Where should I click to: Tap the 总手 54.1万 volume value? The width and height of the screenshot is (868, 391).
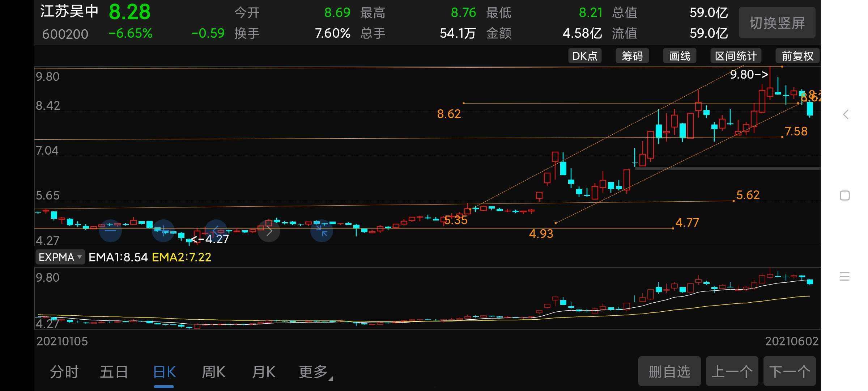tap(458, 33)
